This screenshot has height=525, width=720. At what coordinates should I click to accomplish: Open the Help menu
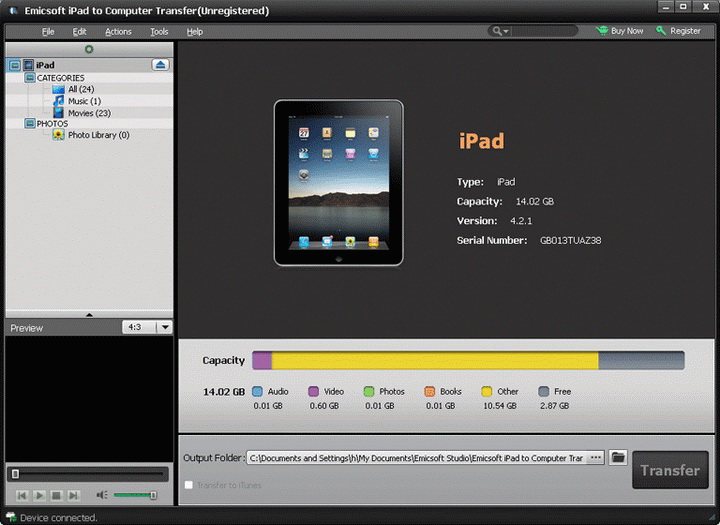click(x=195, y=32)
